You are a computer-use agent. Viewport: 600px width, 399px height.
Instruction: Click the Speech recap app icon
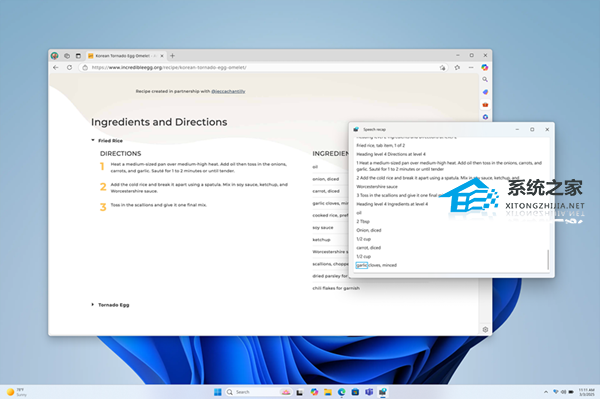click(x=356, y=129)
